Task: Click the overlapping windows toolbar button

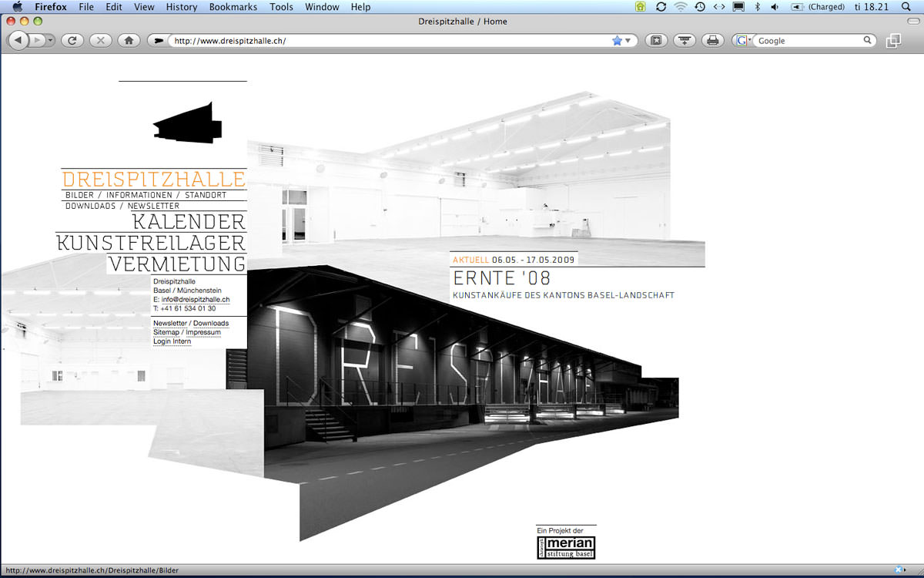Action: point(893,41)
